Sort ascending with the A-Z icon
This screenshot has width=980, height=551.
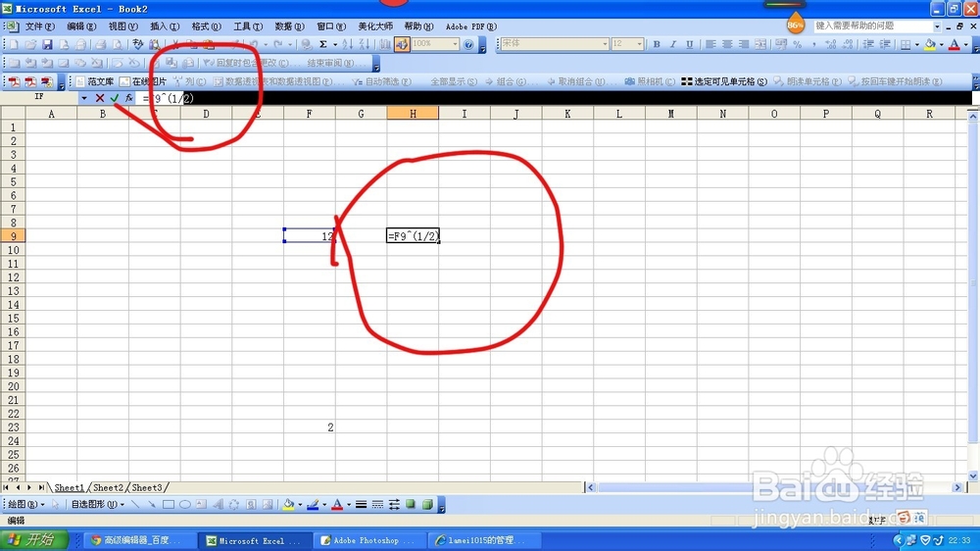pos(348,44)
